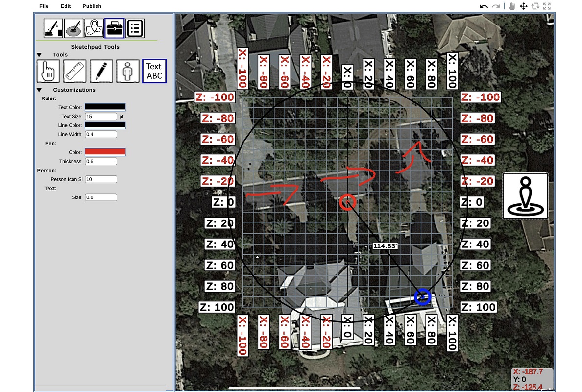This screenshot has width=582, height=392.
Task: Select the hand pointer tool
Action: 48,71
